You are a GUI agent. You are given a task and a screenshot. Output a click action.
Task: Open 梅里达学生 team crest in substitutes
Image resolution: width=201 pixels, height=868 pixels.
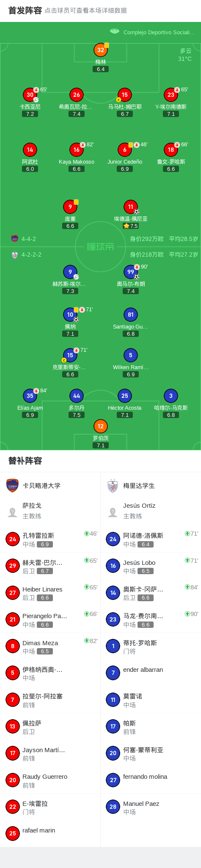coord(113,485)
